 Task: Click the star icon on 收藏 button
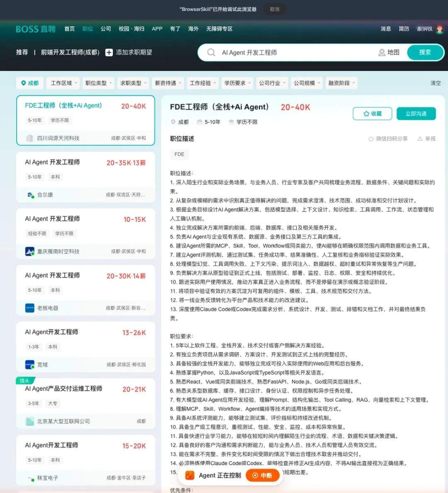[x=366, y=114]
